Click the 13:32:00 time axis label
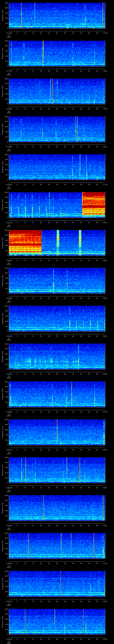 pos(9,639)
